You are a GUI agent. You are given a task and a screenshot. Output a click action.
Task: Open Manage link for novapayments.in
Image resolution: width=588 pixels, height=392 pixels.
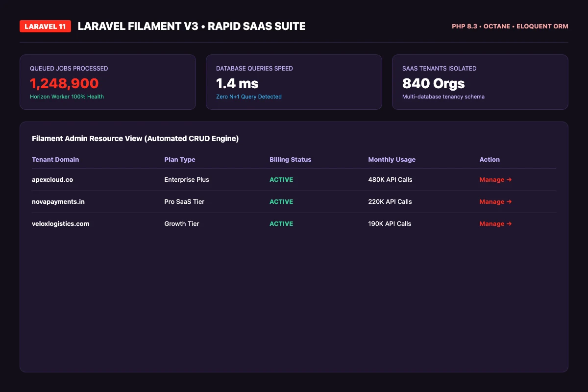point(495,202)
